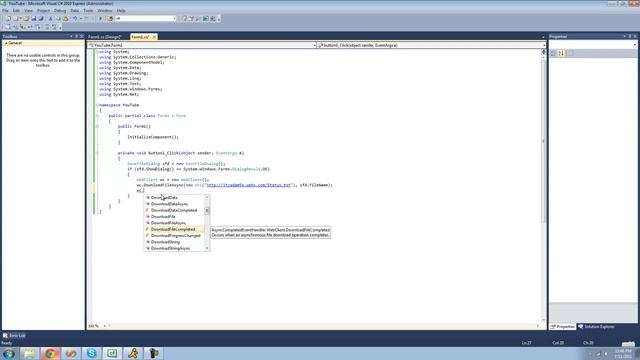The width and height of the screenshot is (640, 360).
Task: Click the Start Debugging play icon
Action: point(100,18)
